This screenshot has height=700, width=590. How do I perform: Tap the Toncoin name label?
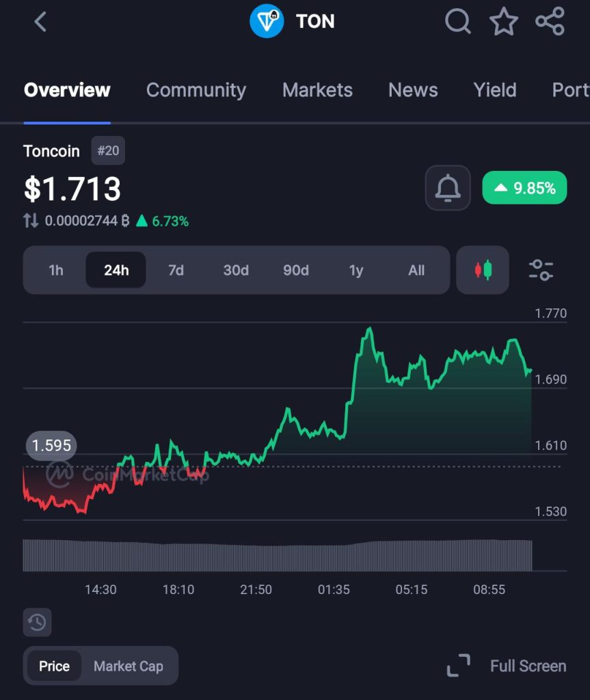pos(51,151)
